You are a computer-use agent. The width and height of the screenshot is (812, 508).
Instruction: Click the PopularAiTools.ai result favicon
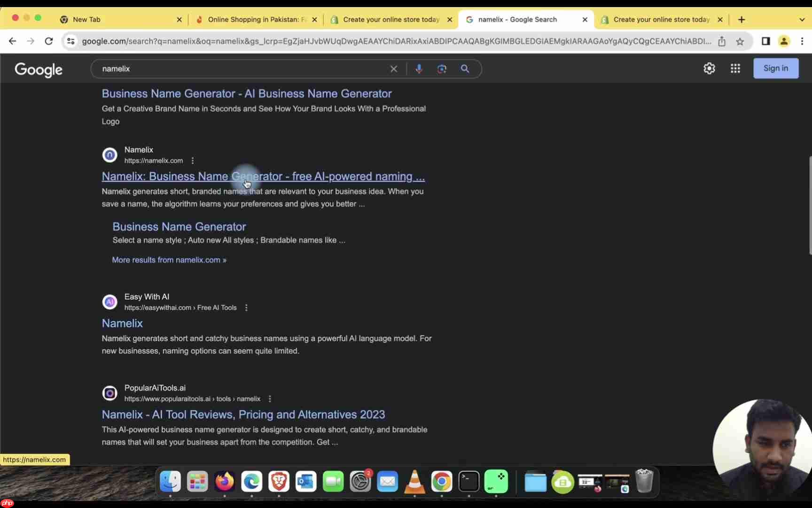(110, 393)
